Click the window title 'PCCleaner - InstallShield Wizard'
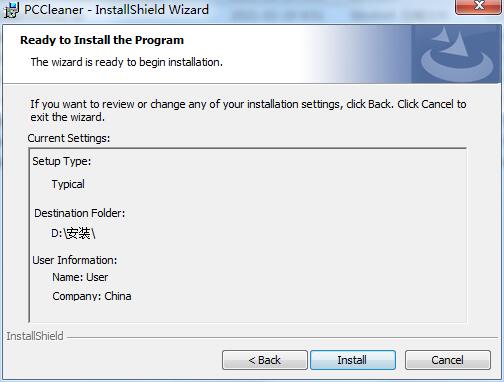 click(x=116, y=9)
